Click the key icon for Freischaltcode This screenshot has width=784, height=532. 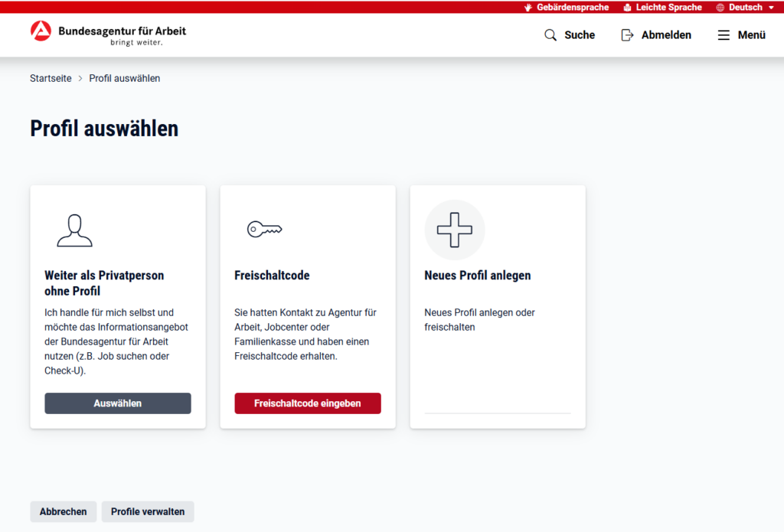pyautogui.click(x=264, y=229)
